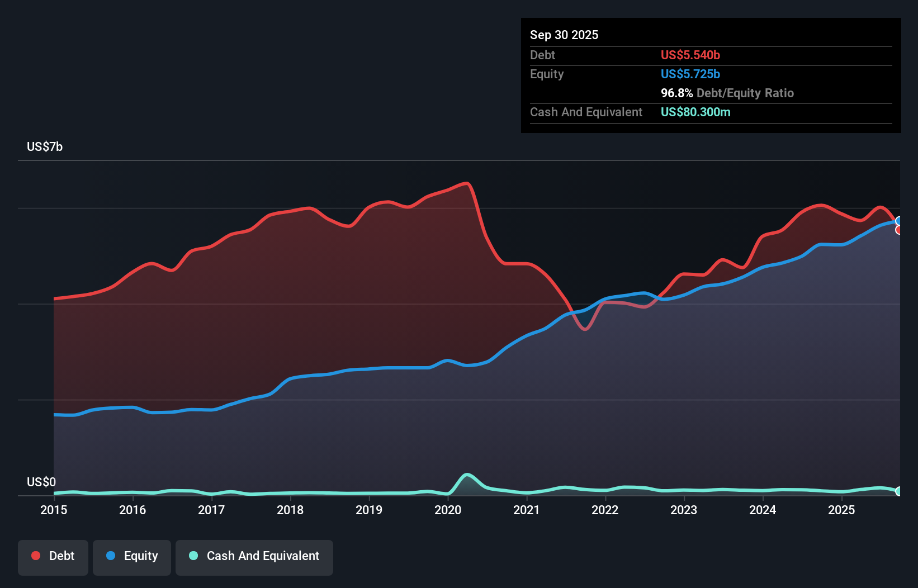Click the 2015 x-axis label

point(54,510)
